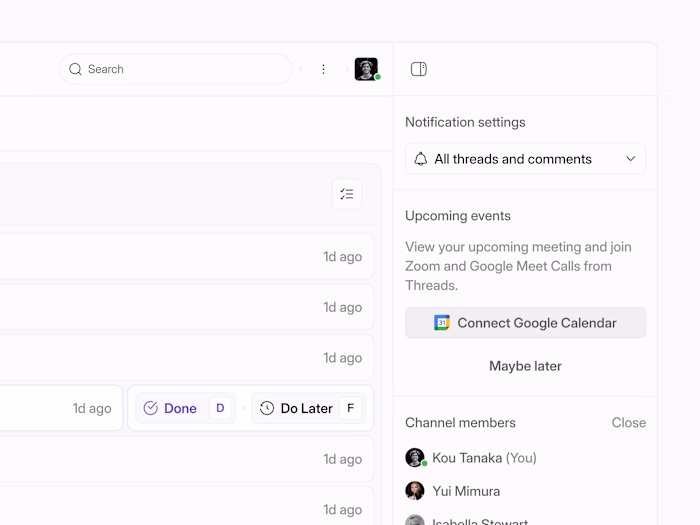Click the checklist filter icon button

coord(347,194)
